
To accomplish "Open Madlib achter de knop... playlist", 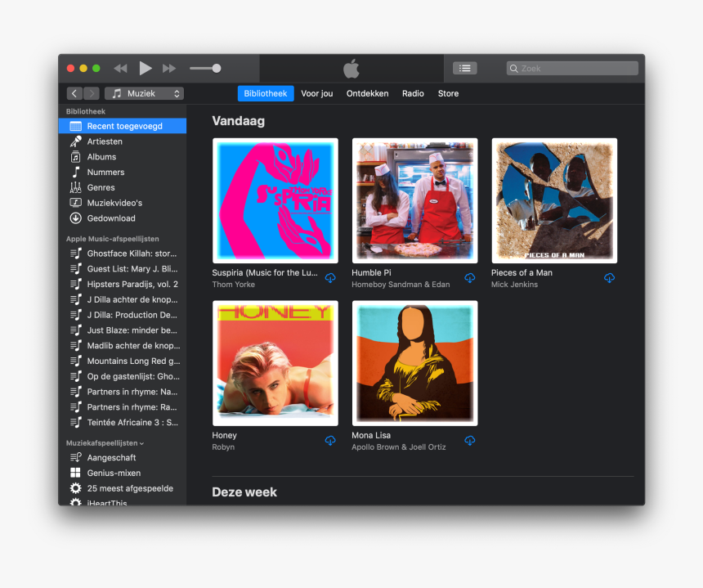I will 123,345.
